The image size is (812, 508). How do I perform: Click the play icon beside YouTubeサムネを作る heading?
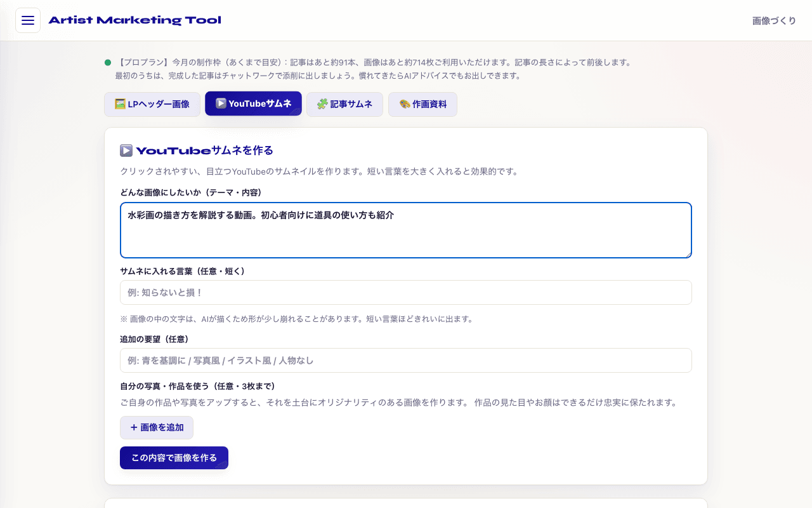(x=126, y=150)
